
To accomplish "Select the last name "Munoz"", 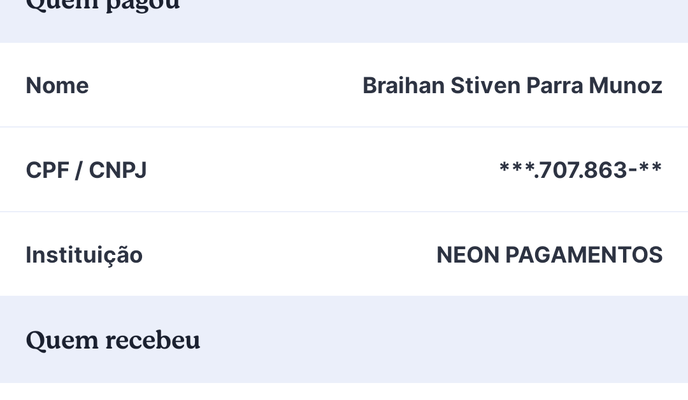I will pyautogui.click(x=626, y=86).
